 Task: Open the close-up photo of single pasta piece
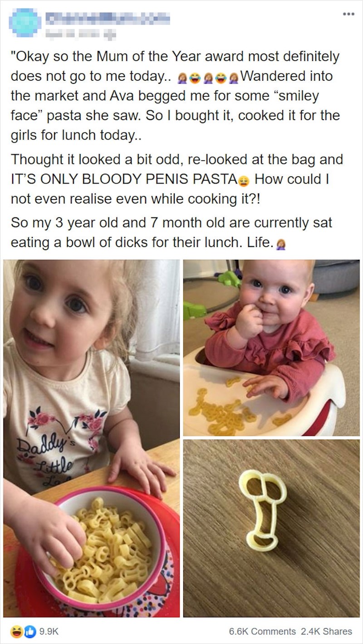(271, 528)
